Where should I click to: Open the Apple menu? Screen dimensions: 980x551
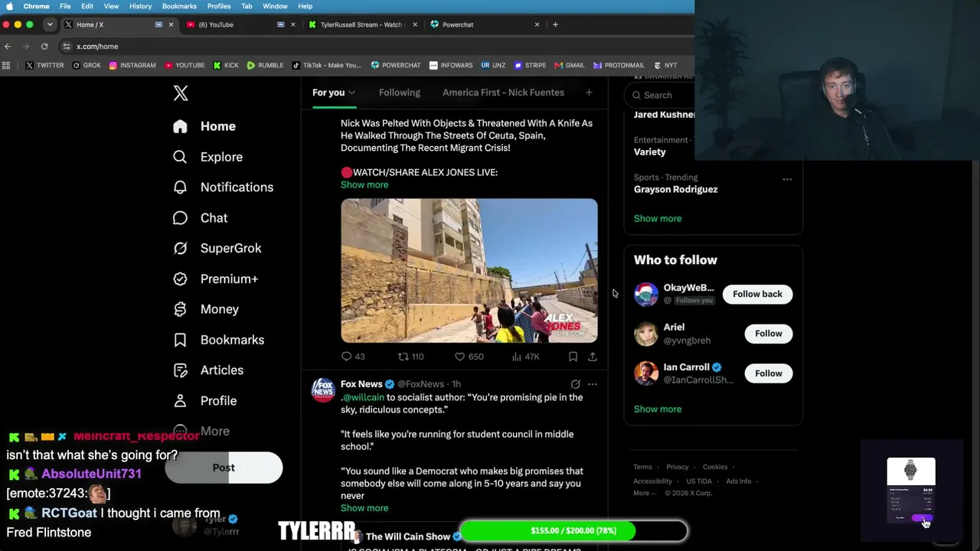coord(9,6)
